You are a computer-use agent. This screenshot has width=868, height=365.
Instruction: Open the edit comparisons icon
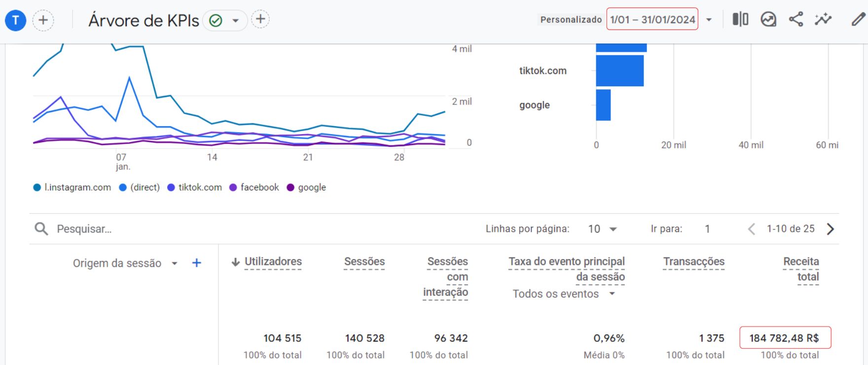[x=740, y=20]
